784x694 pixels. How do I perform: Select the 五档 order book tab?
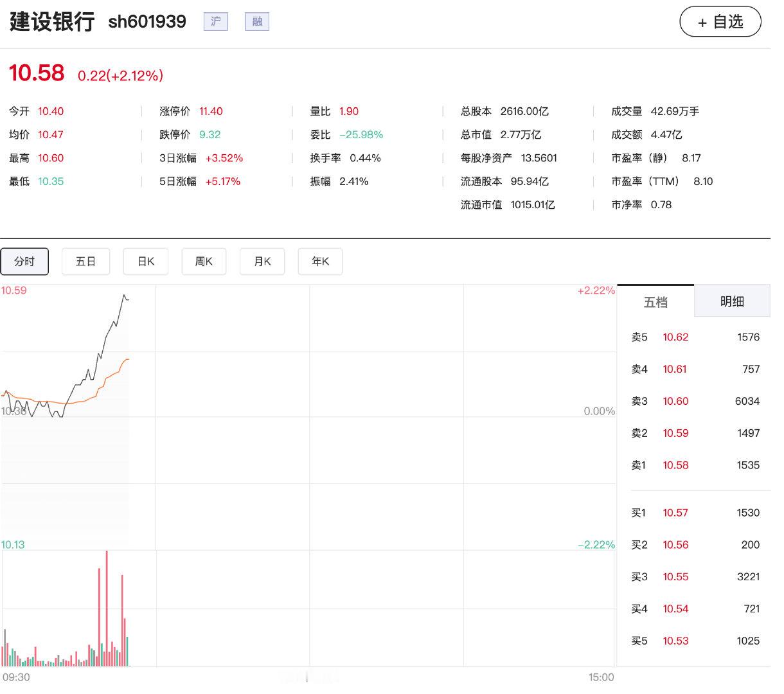(x=655, y=301)
